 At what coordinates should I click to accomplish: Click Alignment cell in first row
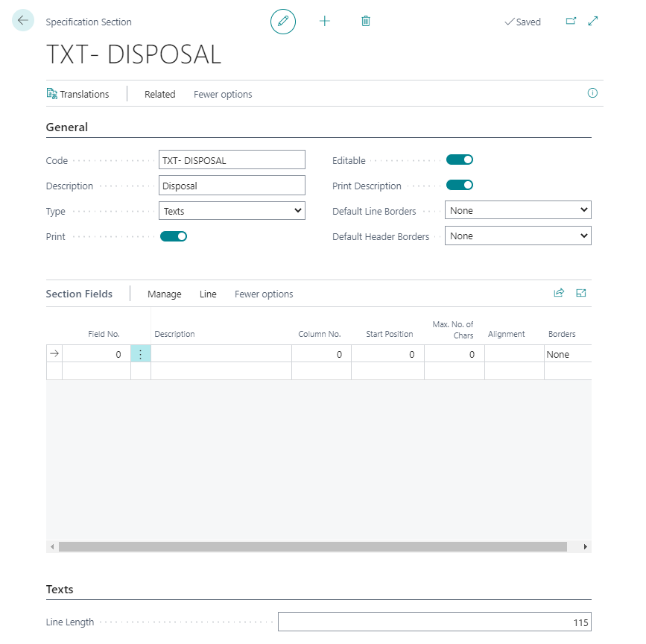(x=514, y=354)
